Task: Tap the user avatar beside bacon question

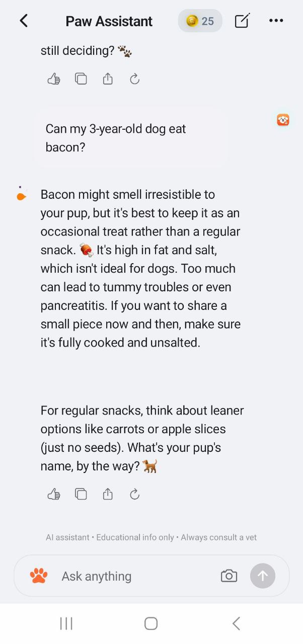Action: point(283,120)
